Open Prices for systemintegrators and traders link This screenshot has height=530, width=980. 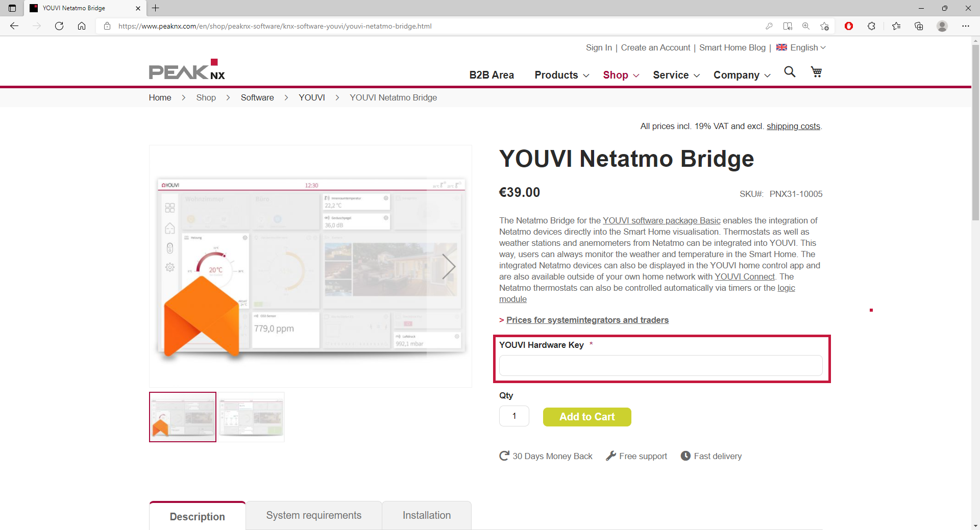coord(587,320)
